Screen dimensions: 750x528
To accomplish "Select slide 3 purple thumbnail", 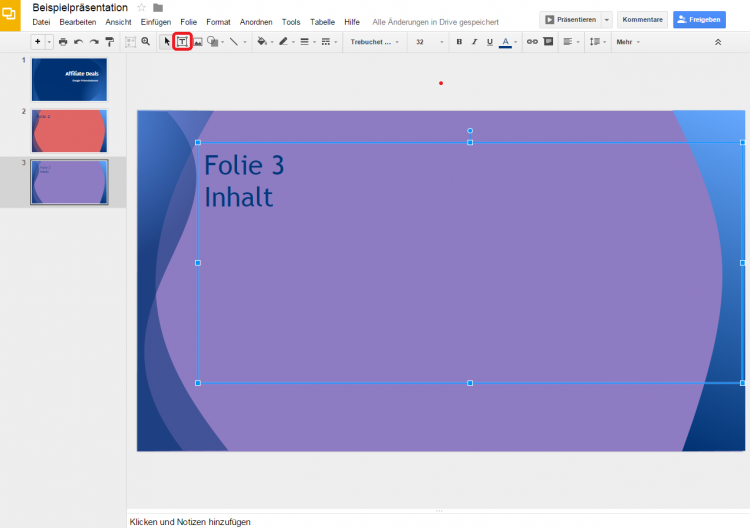I will [69, 182].
